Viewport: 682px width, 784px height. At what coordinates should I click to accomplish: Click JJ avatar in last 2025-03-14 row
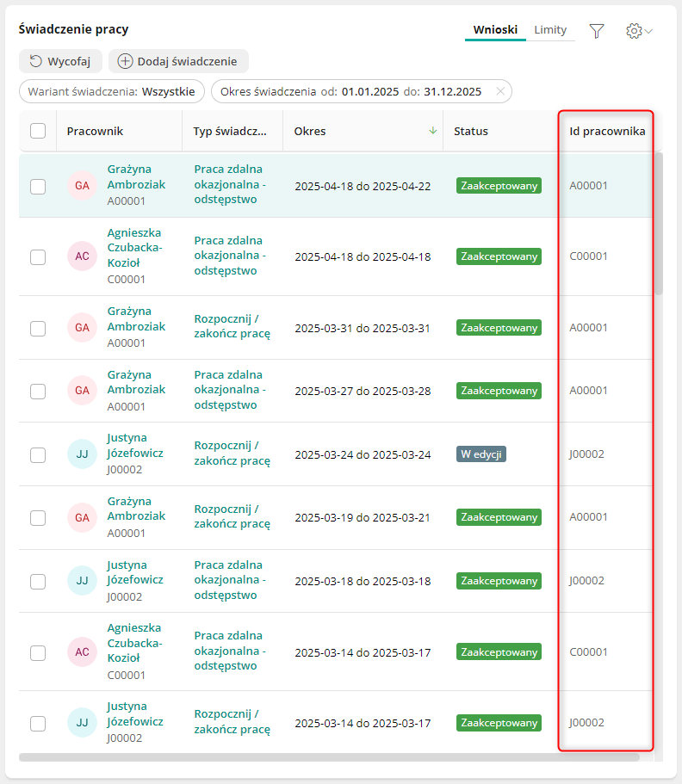[82, 723]
